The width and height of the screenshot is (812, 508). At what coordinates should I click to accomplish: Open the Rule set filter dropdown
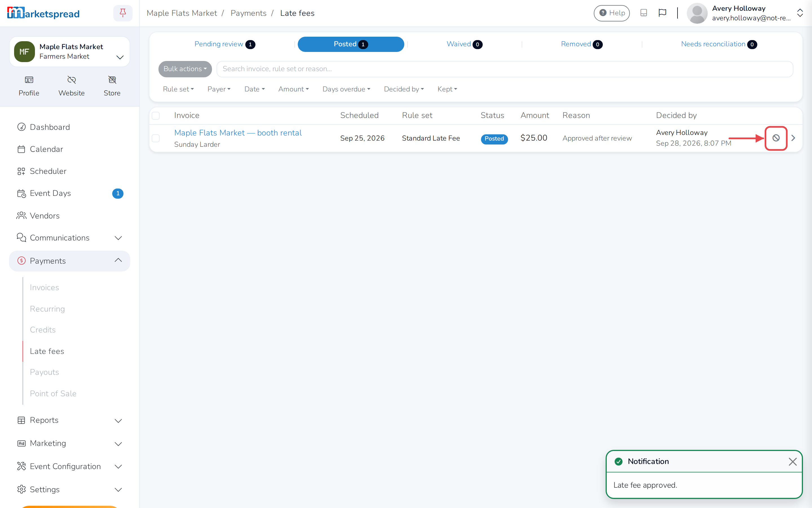pyautogui.click(x=178, y=89)
